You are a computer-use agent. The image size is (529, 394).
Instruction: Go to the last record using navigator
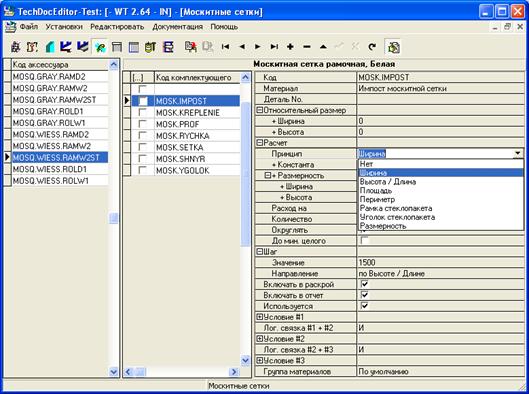[274, 47]
